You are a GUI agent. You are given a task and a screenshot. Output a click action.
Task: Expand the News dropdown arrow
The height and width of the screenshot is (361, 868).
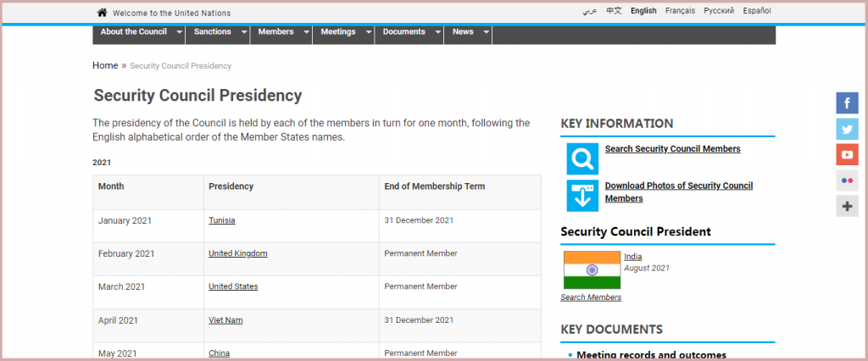click(x=486, y=33)
